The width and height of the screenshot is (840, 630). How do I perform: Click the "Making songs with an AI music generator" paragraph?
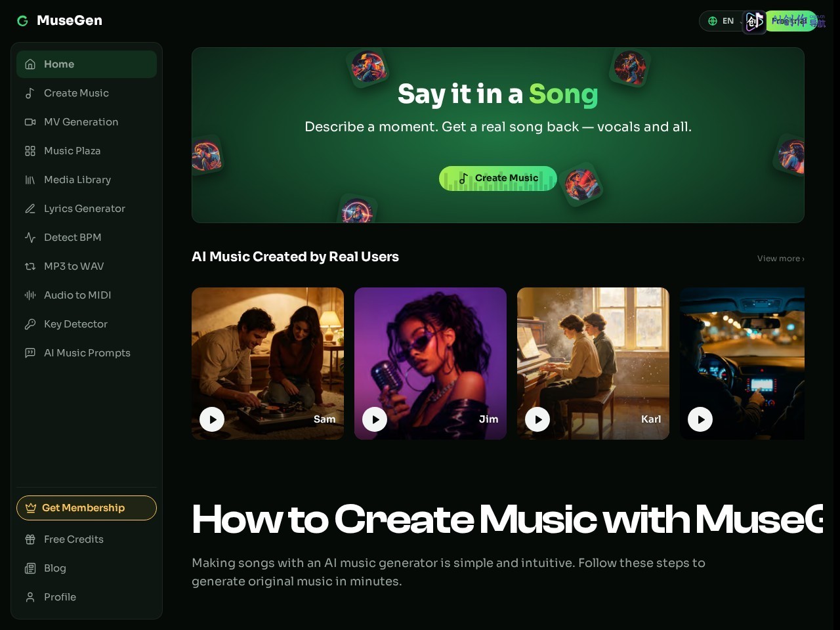coord(448,572)
